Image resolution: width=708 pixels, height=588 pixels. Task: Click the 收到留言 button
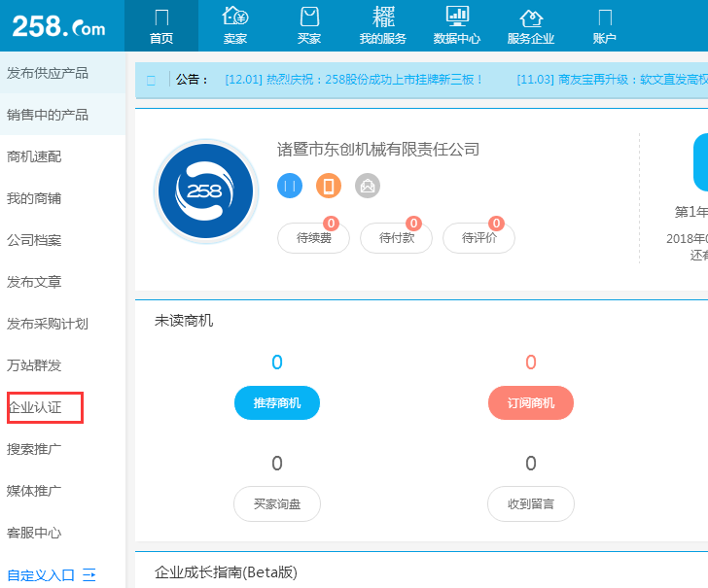[x=531, y=503]
